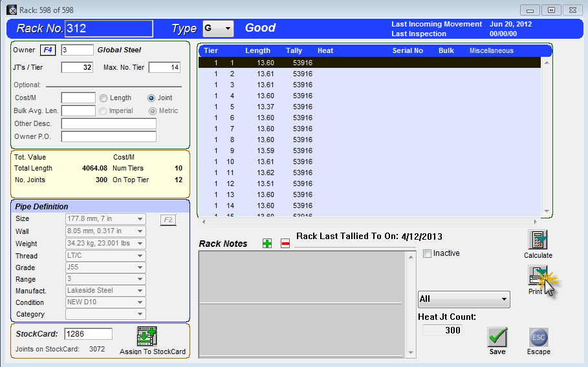
Task: Enable the Inactive checkbox
Action: click(427, 253)
